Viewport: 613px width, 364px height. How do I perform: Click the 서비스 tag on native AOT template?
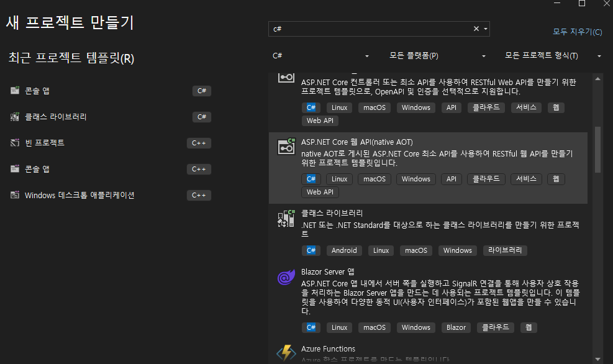(526, 179)
